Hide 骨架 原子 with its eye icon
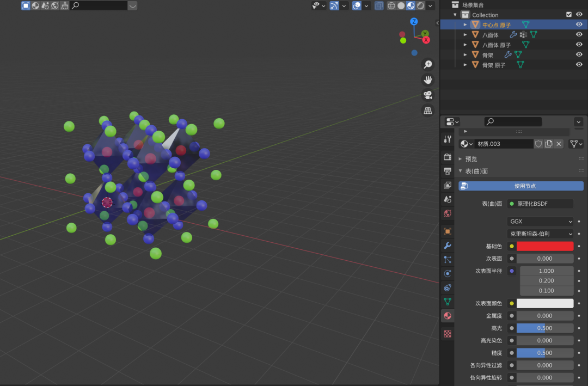The height and width of the screenshot is (386, 588). point(579,65)
